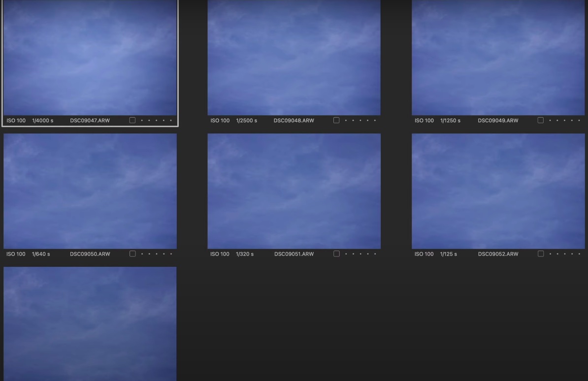Click ISO 100 label under DSC09052.ARW image
Image resolution: width=588 pixels, height=381 pixels.
pyautogui.click(x=424, y=254)
